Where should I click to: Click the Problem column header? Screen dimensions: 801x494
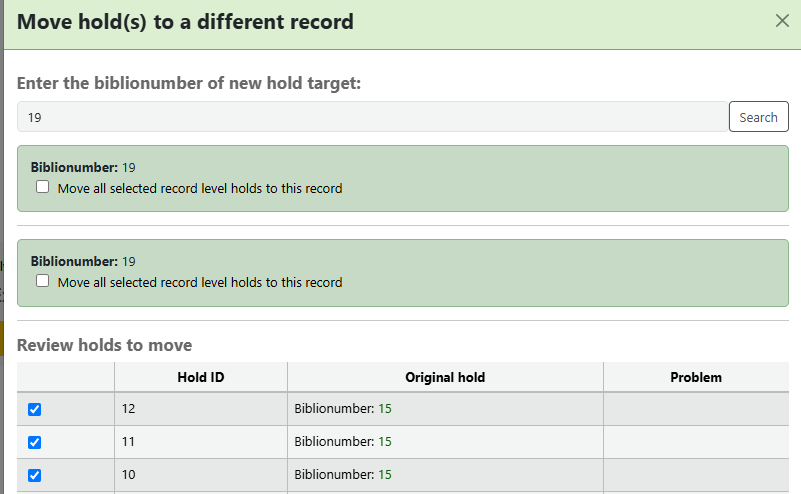coord(695,377)
